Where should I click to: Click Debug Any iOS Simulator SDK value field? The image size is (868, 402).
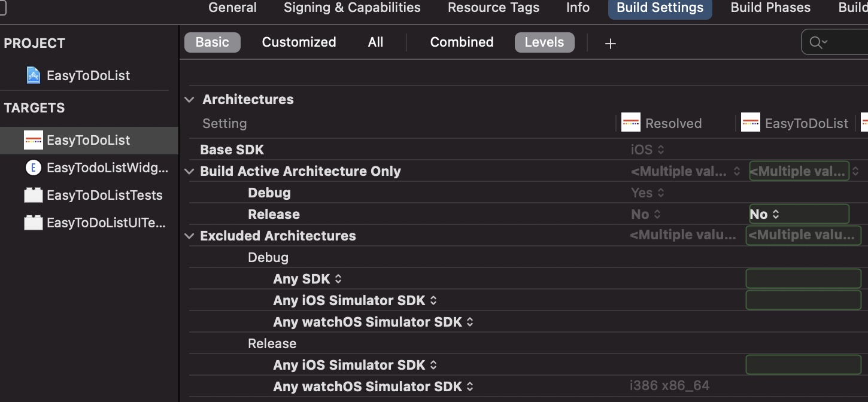point(803,300)
